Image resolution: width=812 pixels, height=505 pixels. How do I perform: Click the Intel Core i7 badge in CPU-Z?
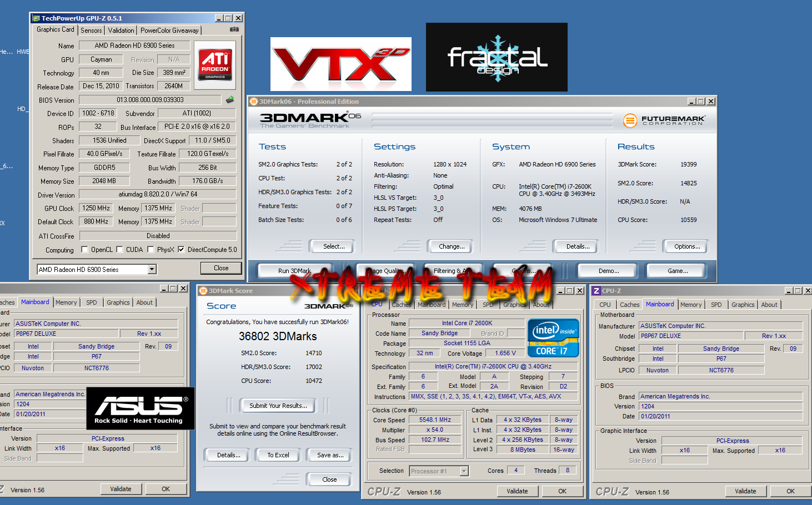click(x=553, y=337)
